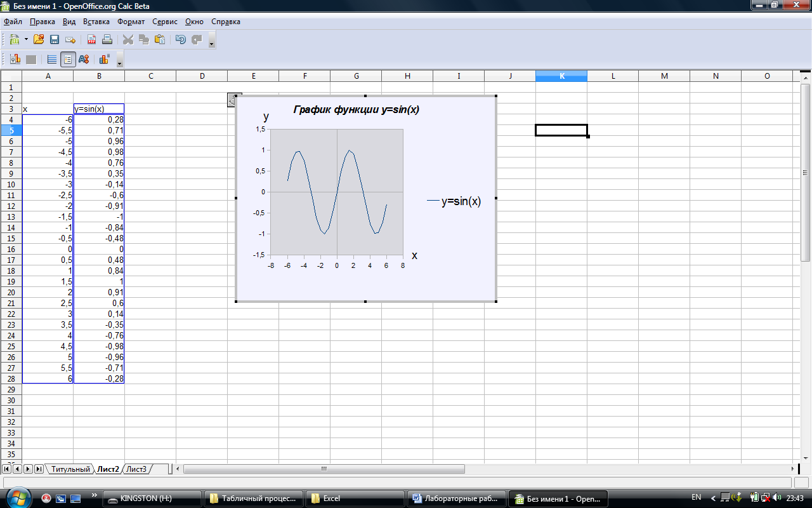The image size is (812, 508).
Task: Expand the quick launch overflow chevron
Action: click(x=95, y=495)
